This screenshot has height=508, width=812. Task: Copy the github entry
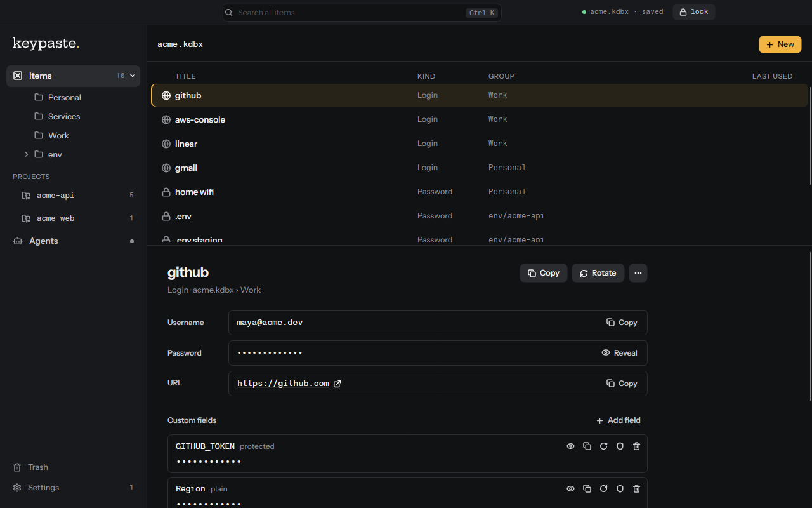(544, 273)
